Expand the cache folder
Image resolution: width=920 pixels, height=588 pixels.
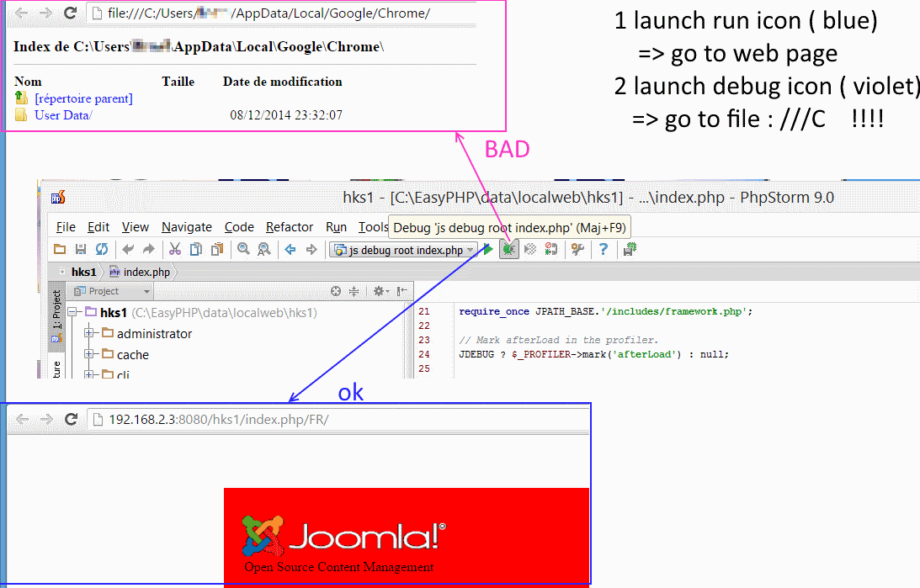[x=88, y=354]
